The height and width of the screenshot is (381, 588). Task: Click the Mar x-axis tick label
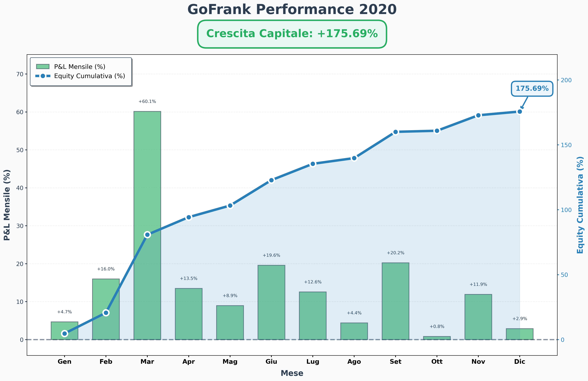click(147, 362)
